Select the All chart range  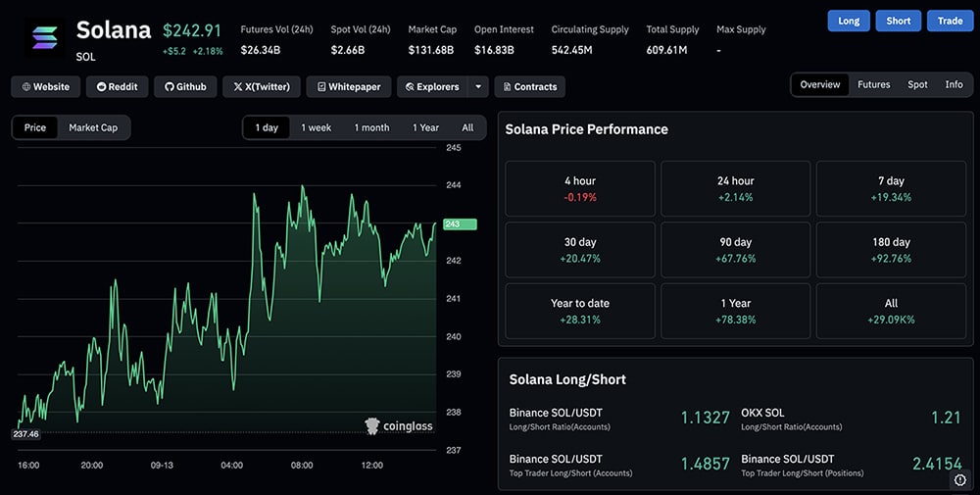467,127
